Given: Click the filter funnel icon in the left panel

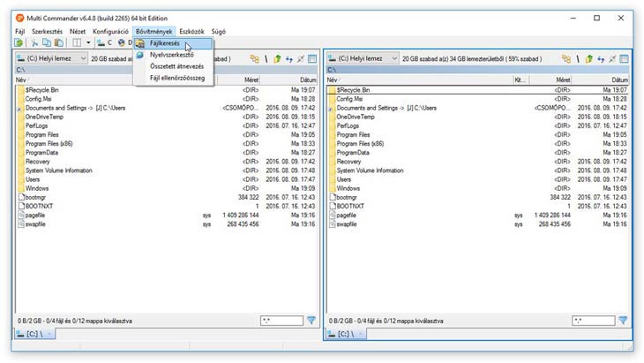Looking at the screenshot, I should (x=311, y=321).
